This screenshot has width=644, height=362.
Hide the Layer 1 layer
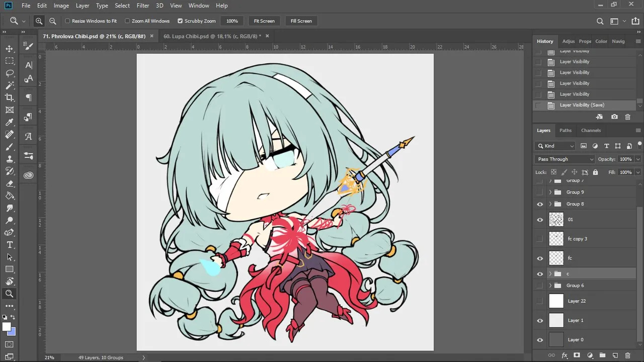click(x=540, y=320)
